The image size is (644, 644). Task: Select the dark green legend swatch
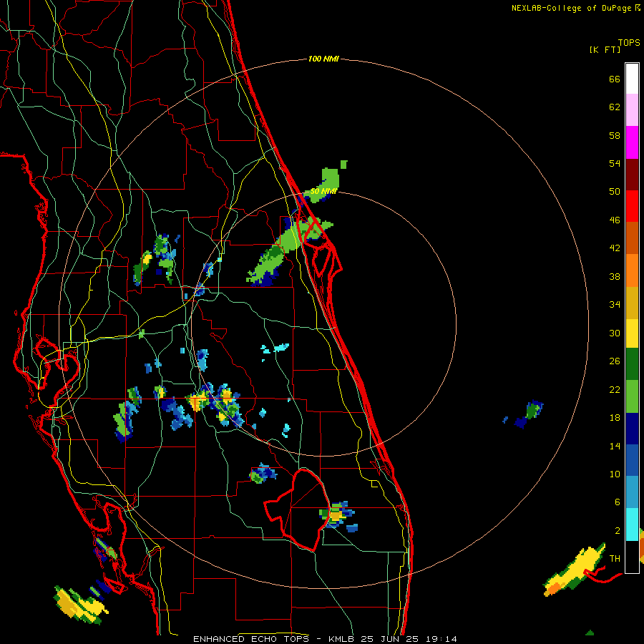point(632,364)
